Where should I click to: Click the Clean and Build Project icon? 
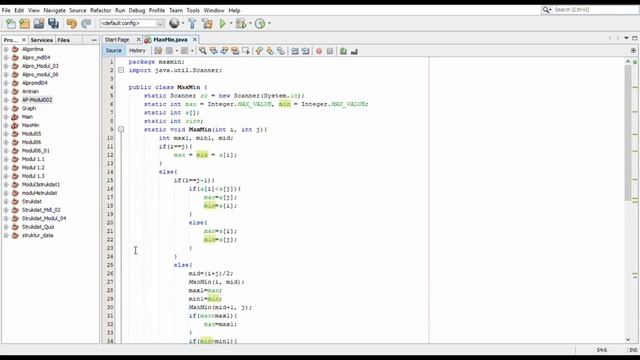coord(207,24)
